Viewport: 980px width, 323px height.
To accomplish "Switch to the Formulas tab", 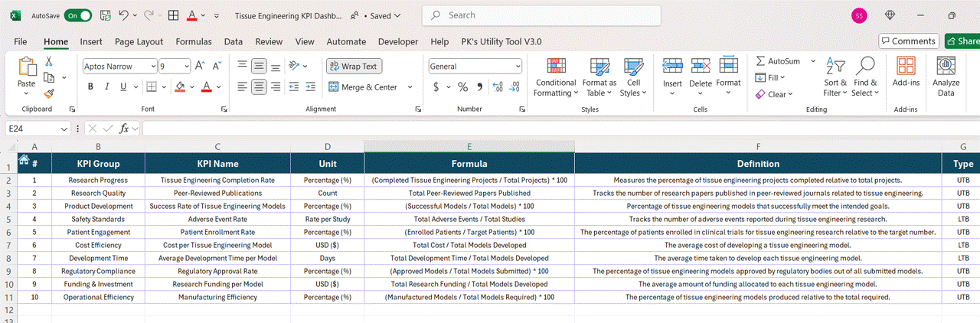I will click(194, 41).
